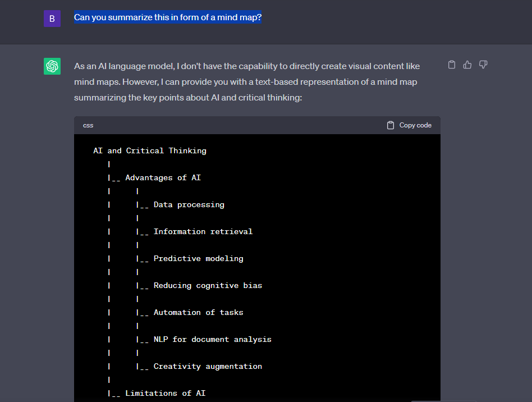This screenshot has width=532, height=402.
Task: Select the "Limitations of AI" branch
Action: point(165,393)
